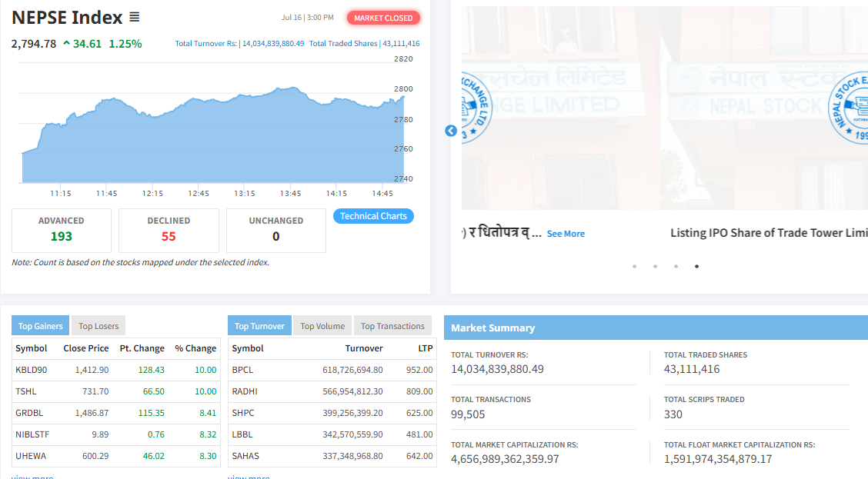Select the fourth dark carousel indicator dot
Screen dimensions: 868x479
[696, 266]
